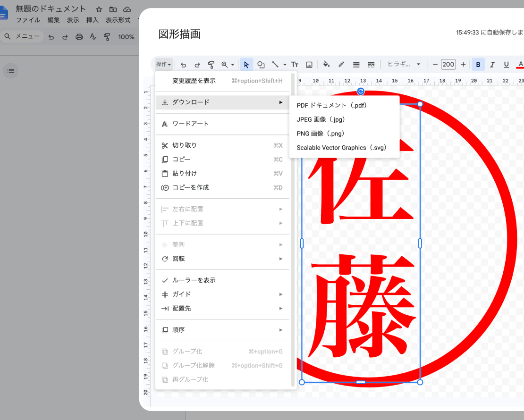The image size is (524, 420).
Task: Select the paint format roller in drawing toolbar
Action: click(211, 65)
